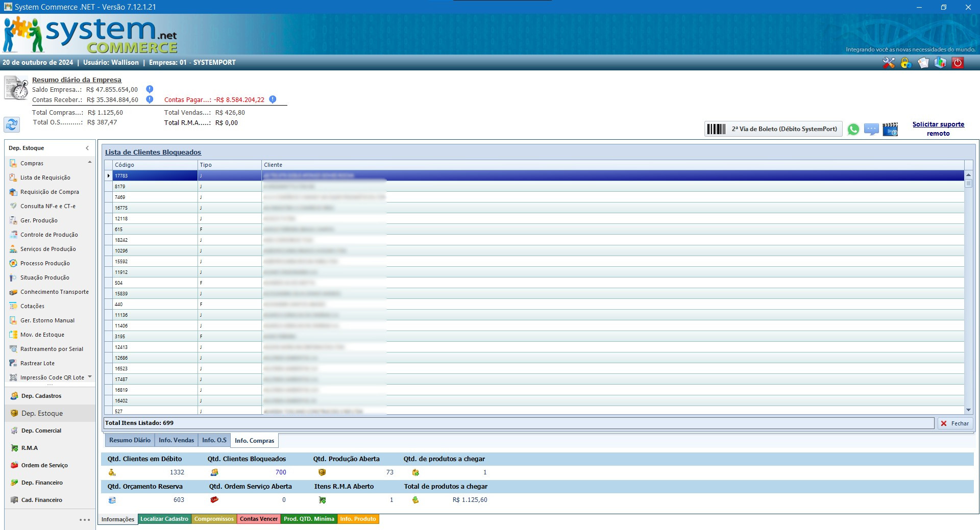Collapse the Dep. Estoque sidebar panel
This screenshot has height=530, width=980.
pos(87,148)
